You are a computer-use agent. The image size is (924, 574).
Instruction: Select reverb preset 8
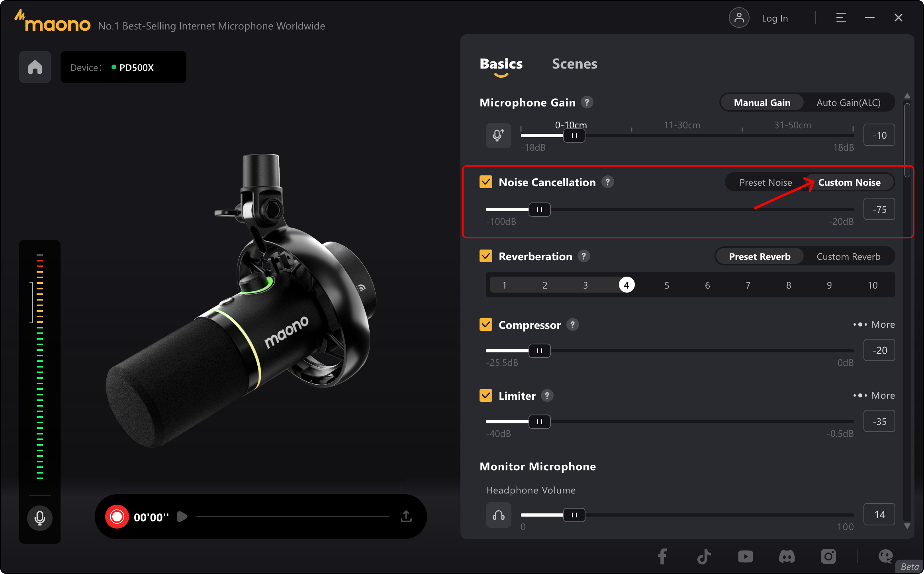click(x=789, y=285)
